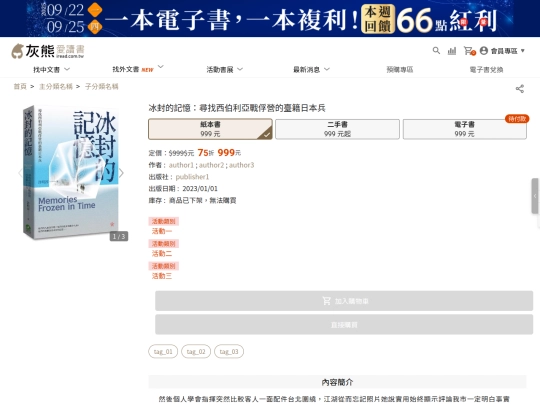This screenshot has height=405, width=540.
Task: Select the tag_02 tag
Action: click(196, 352)
